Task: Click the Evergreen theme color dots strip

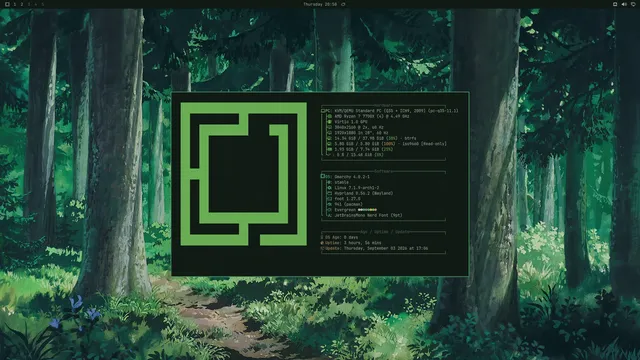Action: tap(367, 210)
